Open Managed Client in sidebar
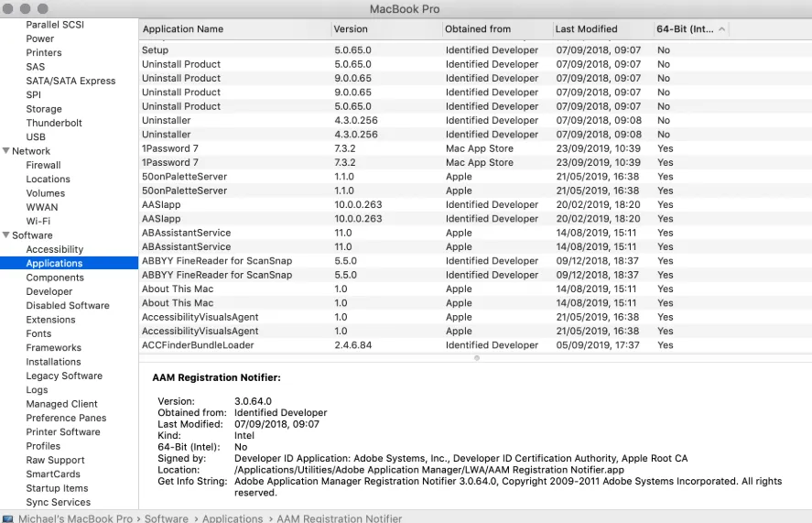 (61, 403)
